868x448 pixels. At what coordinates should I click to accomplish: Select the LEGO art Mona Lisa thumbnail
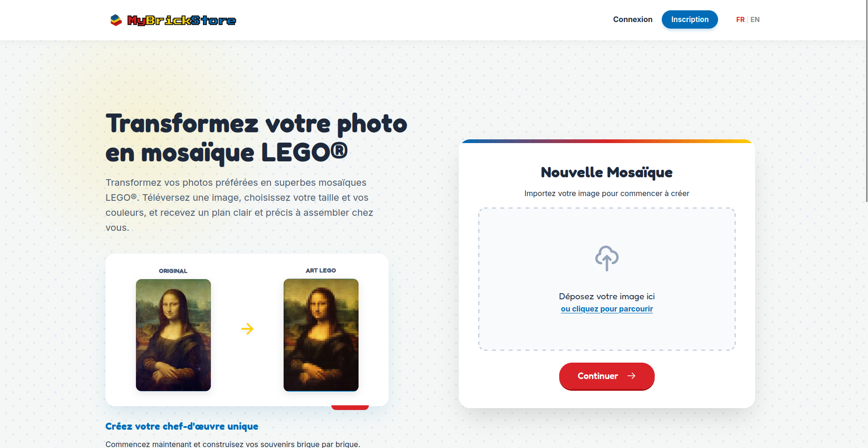coord(321,335)
